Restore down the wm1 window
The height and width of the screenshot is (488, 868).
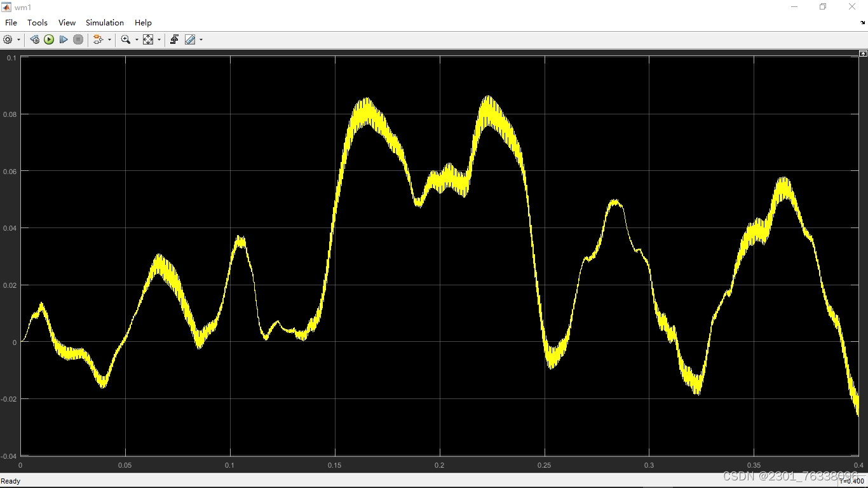click(x=823, y=7)
